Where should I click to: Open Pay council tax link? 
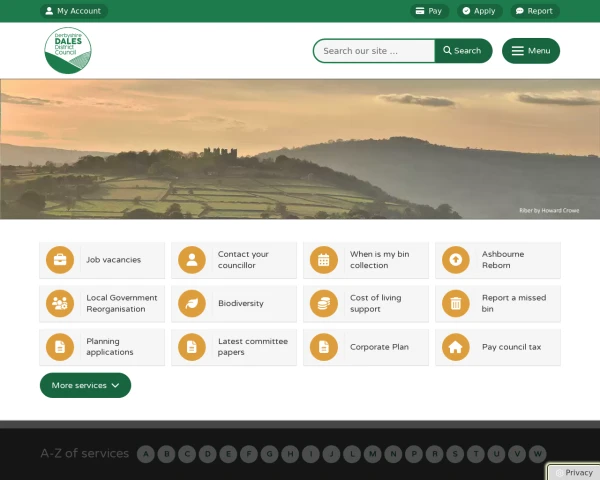click(498, 347)
